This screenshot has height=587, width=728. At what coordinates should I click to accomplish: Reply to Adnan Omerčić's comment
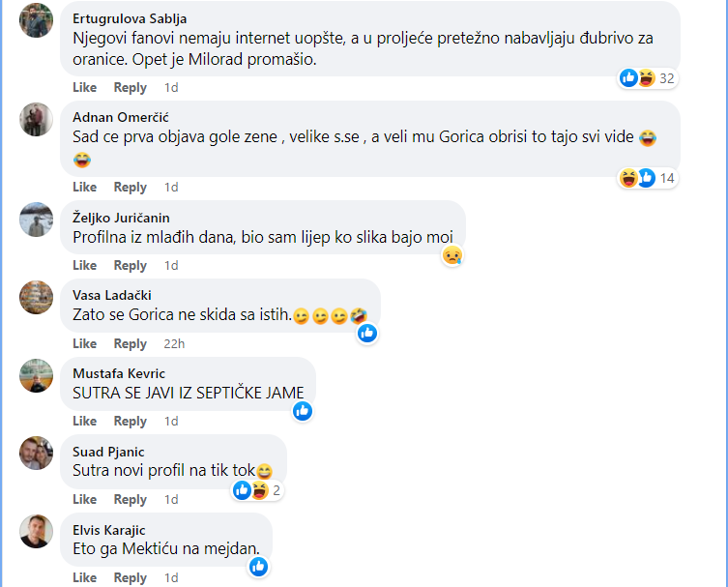tap(131, 187)
